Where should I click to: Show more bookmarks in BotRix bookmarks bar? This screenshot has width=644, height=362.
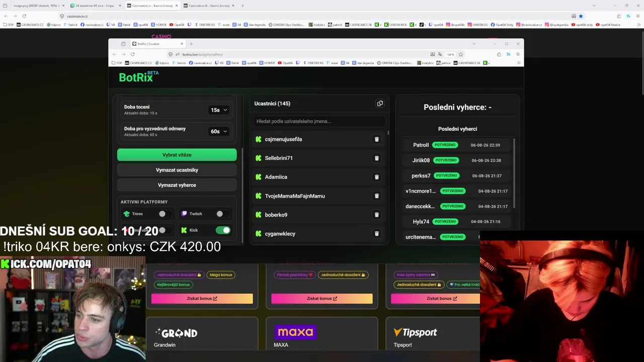pos(519,63)
